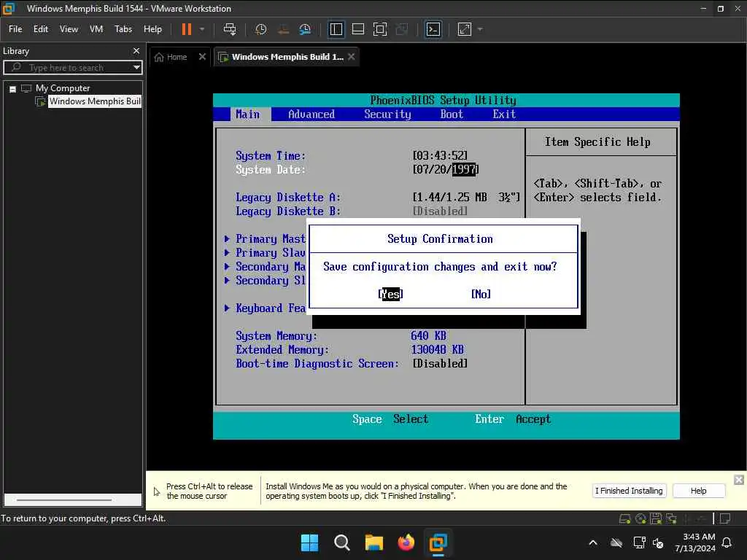
Task: Select the BIOS Exit menu tab
Action: click(x=504, y=114)
